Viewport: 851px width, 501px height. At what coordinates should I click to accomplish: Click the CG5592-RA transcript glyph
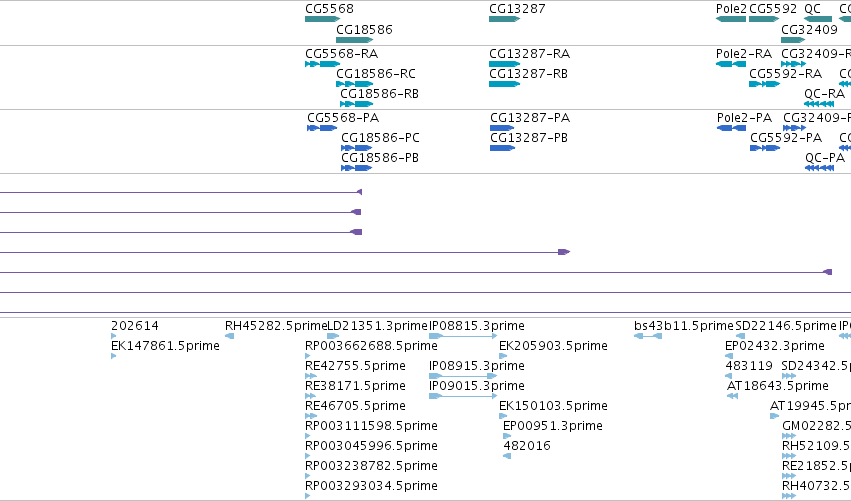coord(764,84)
